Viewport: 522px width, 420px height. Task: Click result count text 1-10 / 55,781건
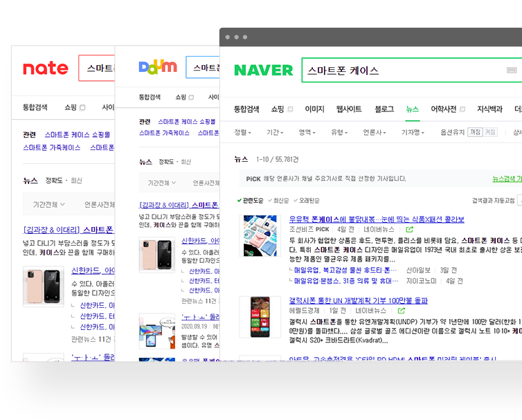277,159
